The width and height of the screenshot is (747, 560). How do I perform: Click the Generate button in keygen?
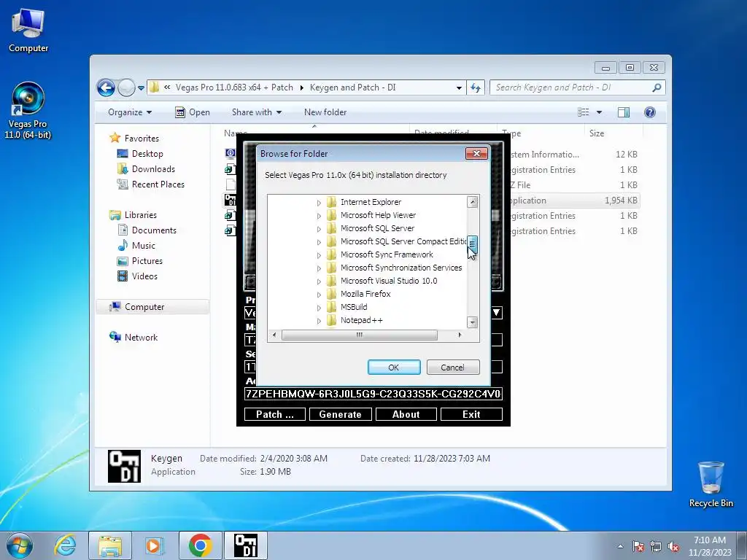tap(340, 414)
